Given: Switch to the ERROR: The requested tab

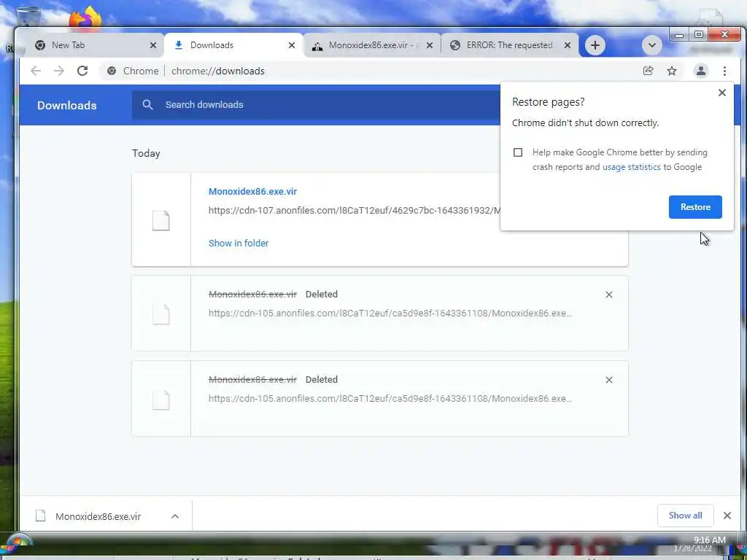Looking at the screenshot, I should 510,45.
